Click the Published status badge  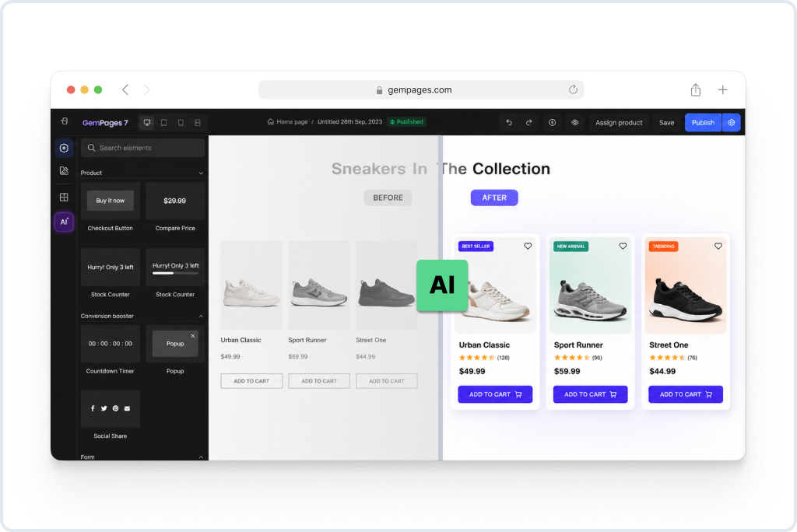click(x=406, y=122)
